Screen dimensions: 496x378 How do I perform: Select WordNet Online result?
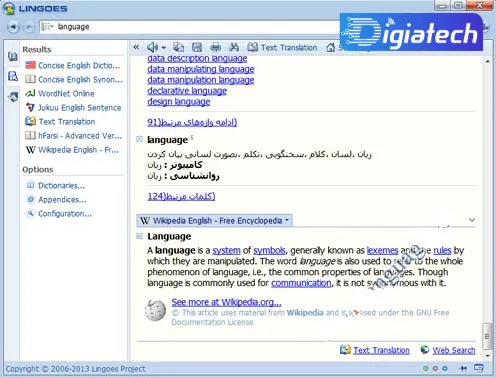[x=60, y=93]
